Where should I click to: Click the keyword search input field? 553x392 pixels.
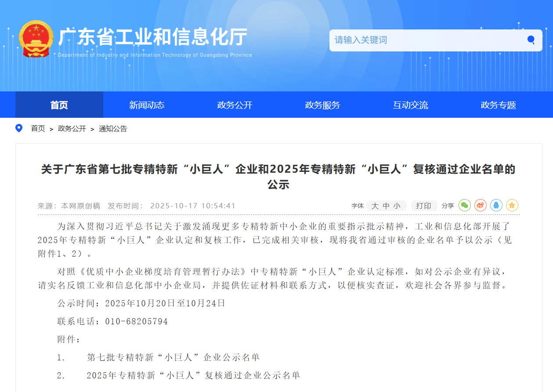pos(426,40)
